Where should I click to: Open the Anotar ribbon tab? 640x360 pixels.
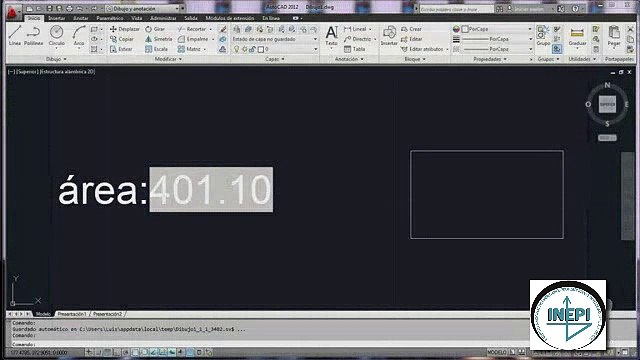80,18
